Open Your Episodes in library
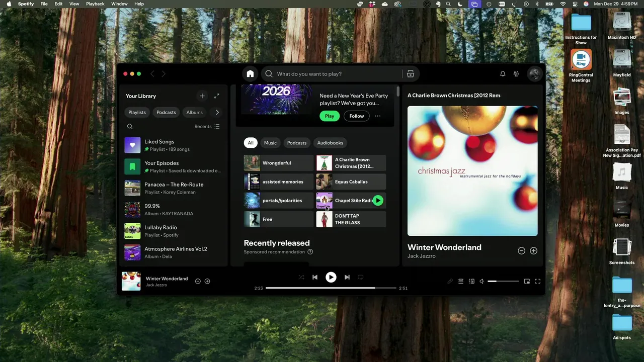The height and width of the screenshot is (362, 644). tap(173, 167)
